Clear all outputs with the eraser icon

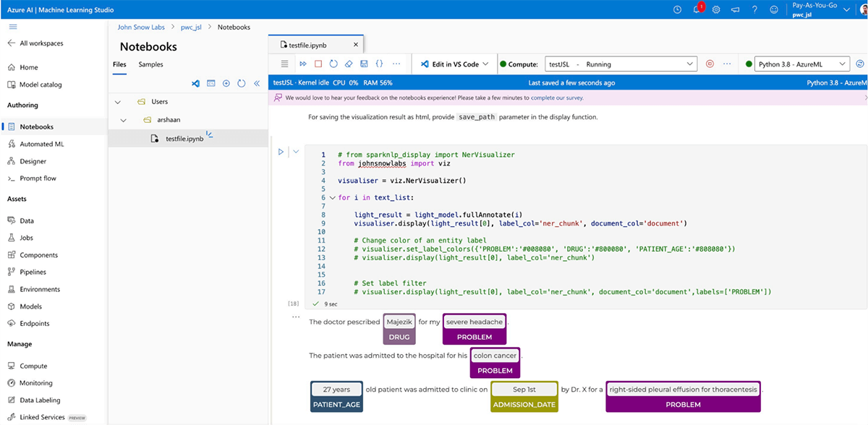[349, 64]
